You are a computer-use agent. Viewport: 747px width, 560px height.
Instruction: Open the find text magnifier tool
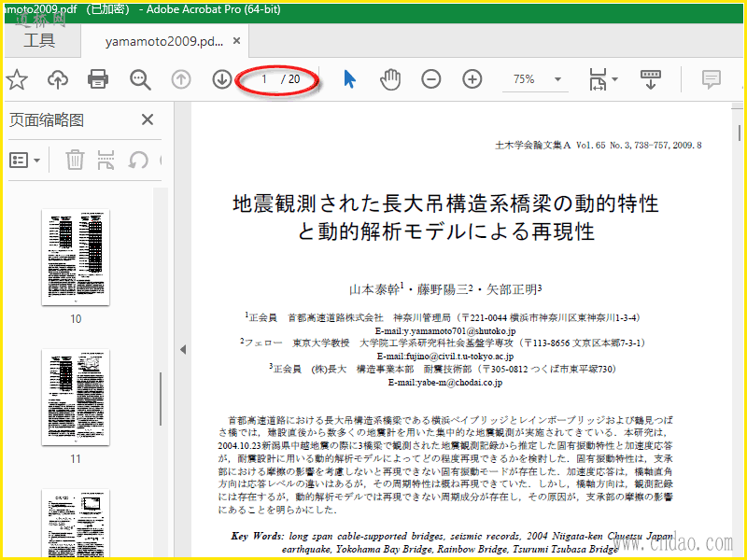(x=141, y=79)
